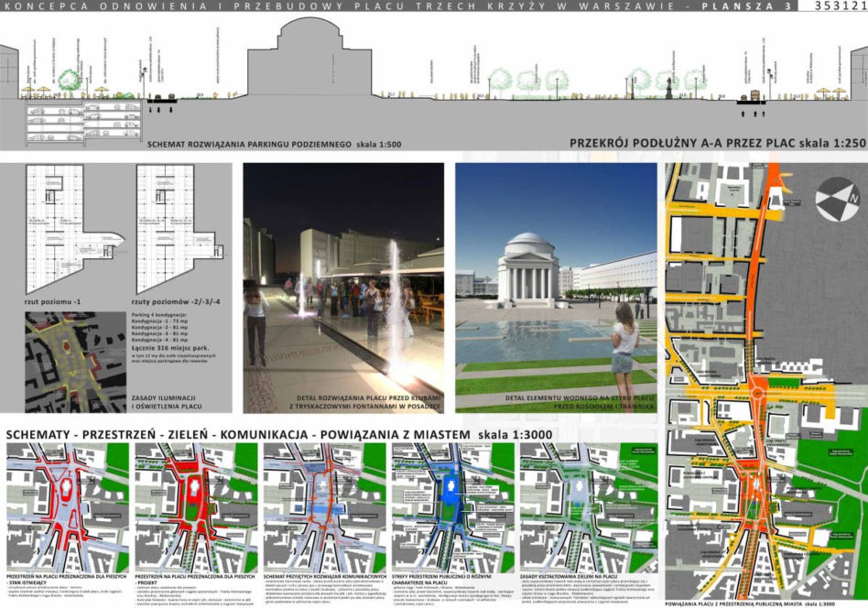
Task: Open the large orange city connections map
Action: click(x=766, y=381)
